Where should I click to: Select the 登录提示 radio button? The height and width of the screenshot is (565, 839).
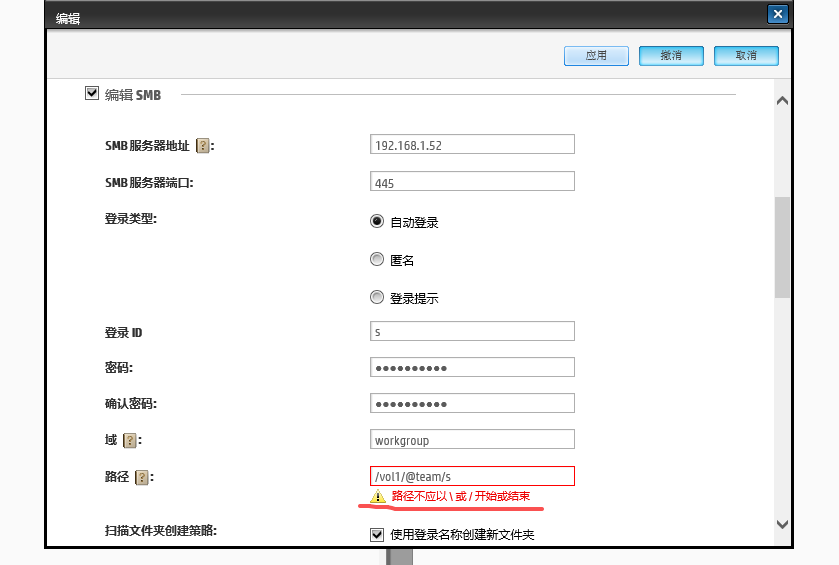pos(377,297)
